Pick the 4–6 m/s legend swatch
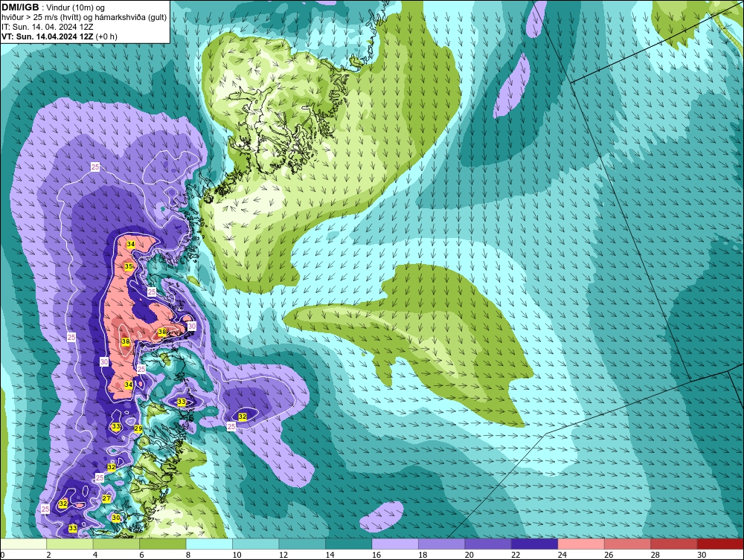744x560 pixels. point(116,544)
